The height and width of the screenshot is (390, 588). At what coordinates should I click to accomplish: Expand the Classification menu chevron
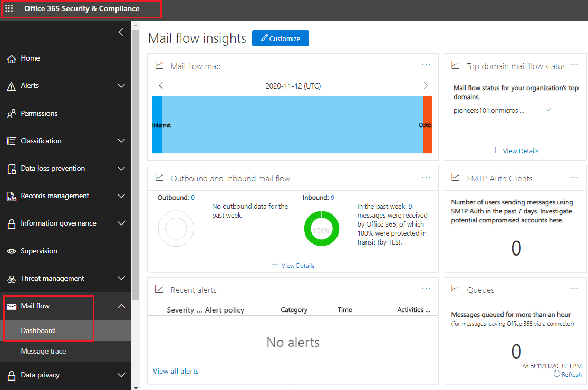coord(121,141)
